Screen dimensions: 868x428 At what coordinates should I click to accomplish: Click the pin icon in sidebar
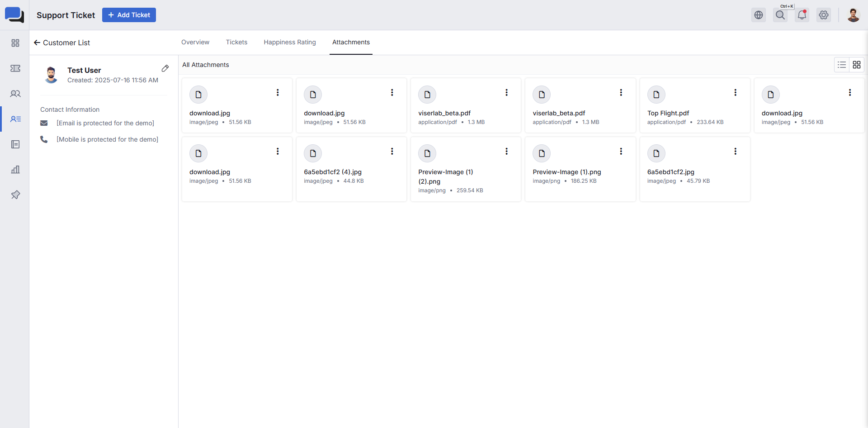15,195
